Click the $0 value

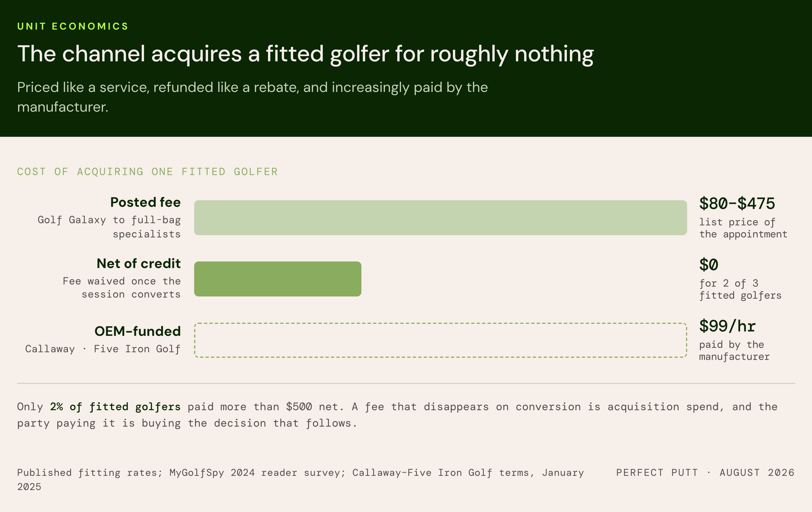pyautogui.click(x=709, y=264)
